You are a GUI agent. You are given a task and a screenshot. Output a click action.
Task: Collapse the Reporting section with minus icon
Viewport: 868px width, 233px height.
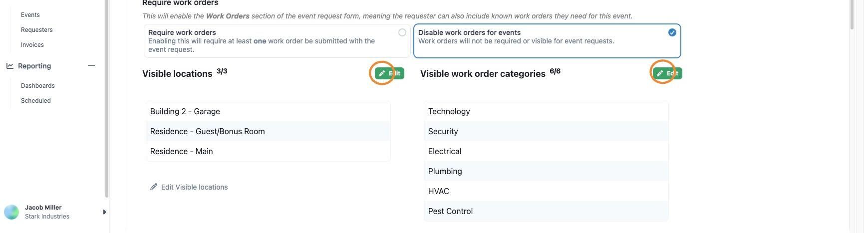tap(91, 66)
